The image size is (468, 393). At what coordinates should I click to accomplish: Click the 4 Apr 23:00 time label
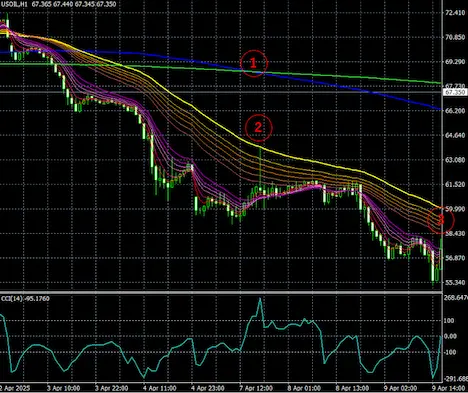(208, 388)
